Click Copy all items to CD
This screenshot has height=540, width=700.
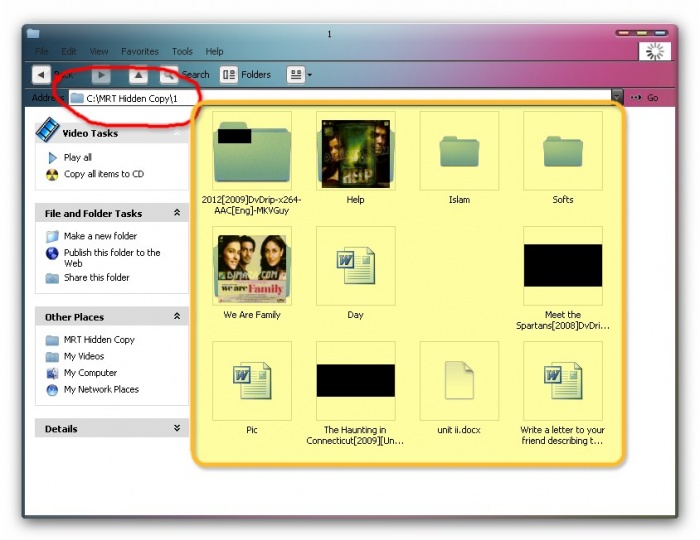pos(103,174)
